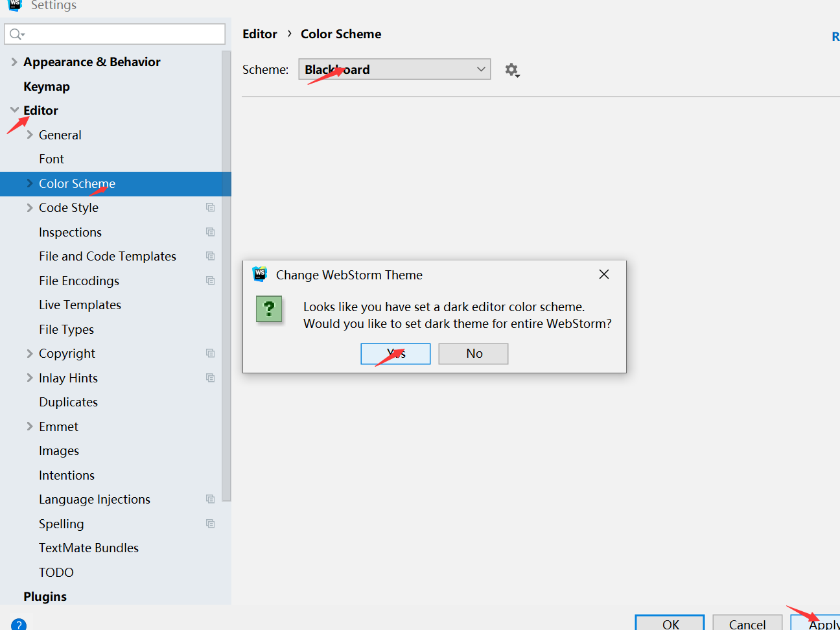Image resolution: width=840 pixels, height=630 pixels.
Task: Select Intentions settings
Action: (67, 475)
